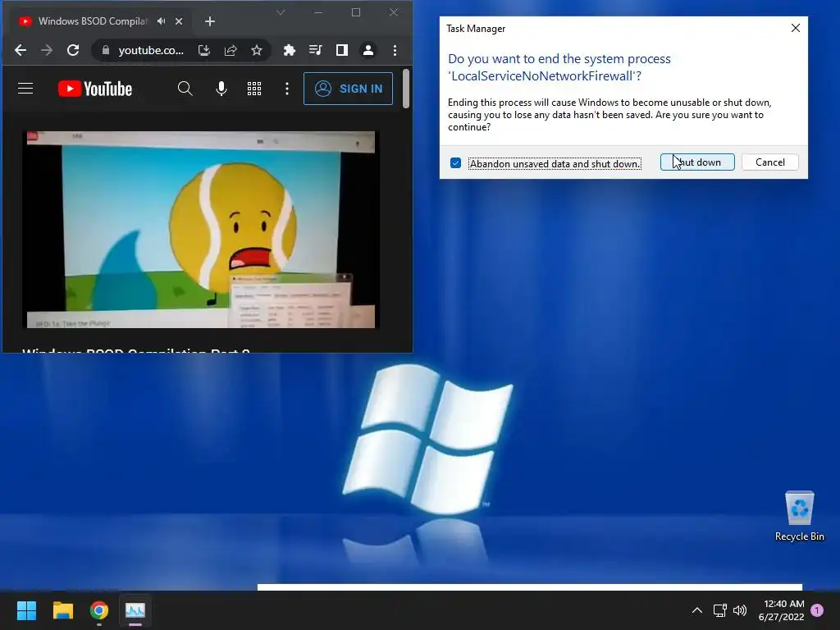Switch to Task Manager in the taskbar

tap(135, 610)
